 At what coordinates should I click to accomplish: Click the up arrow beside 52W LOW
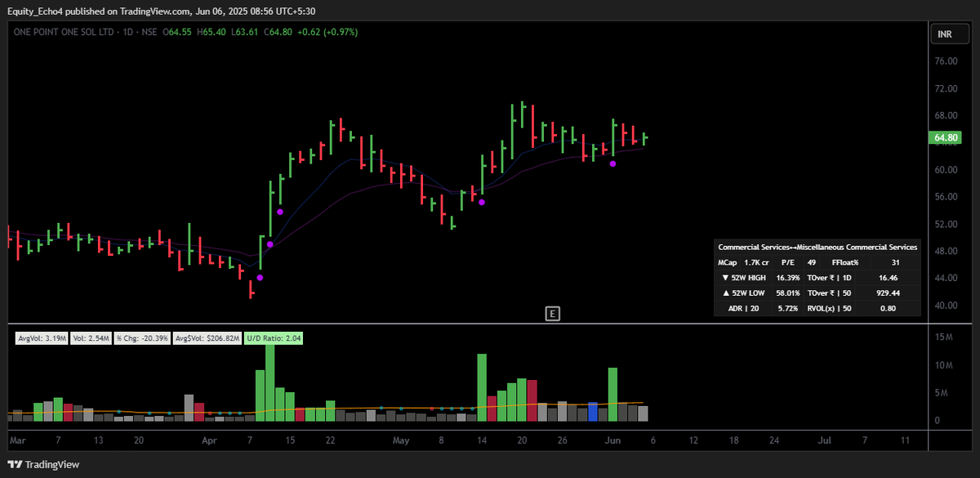[725, 293]
